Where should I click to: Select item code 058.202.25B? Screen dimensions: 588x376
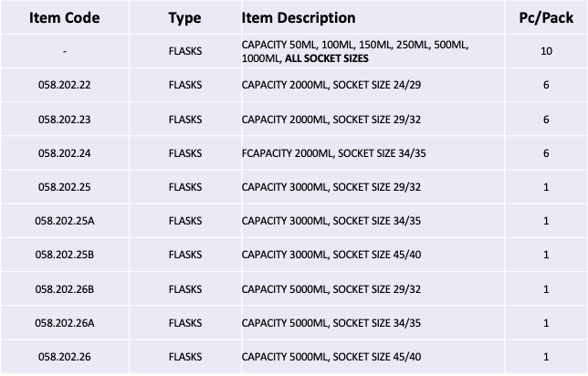point(64,255)
